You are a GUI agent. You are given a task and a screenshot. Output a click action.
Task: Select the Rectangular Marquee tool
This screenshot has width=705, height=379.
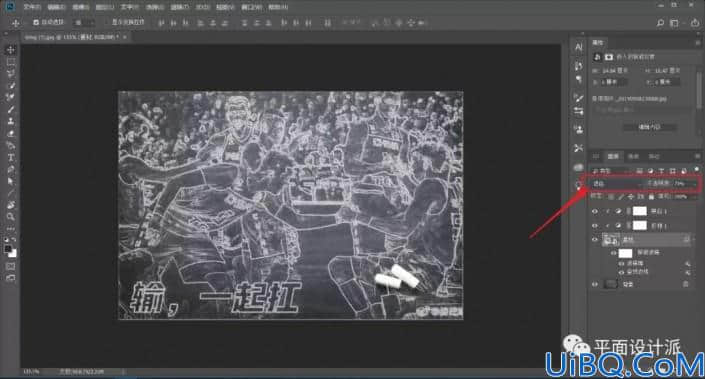click(11, 62)
